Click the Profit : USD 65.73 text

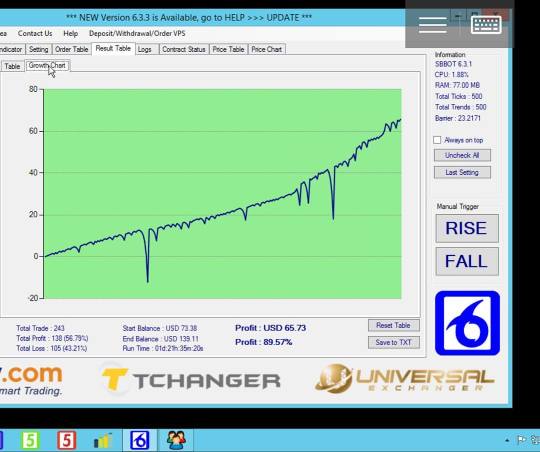270,328
